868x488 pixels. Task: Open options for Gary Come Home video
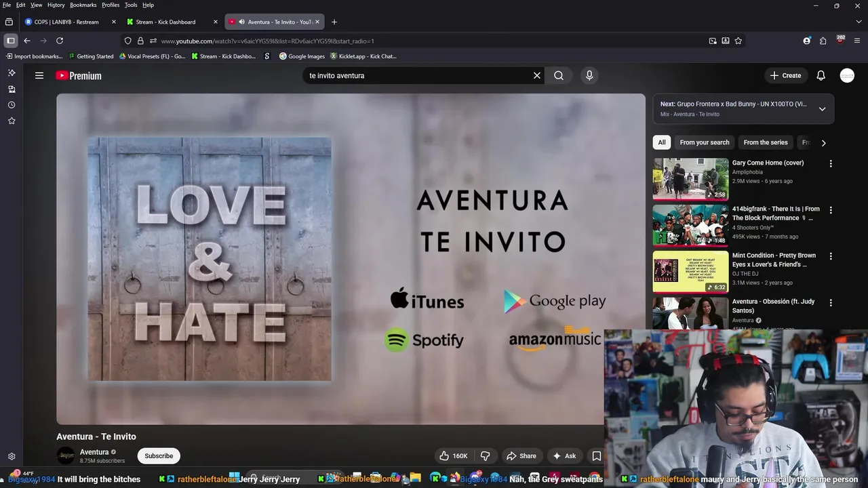[x=831, y=163]
